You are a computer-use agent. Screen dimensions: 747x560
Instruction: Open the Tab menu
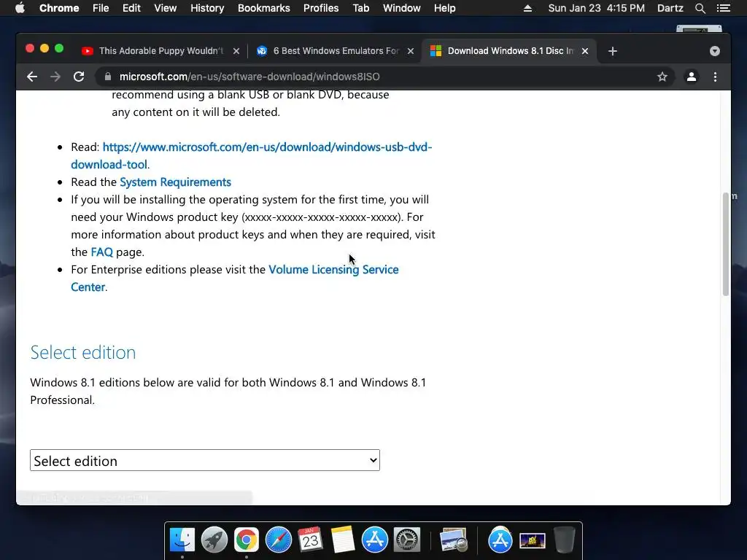click(x=361, y=8)
